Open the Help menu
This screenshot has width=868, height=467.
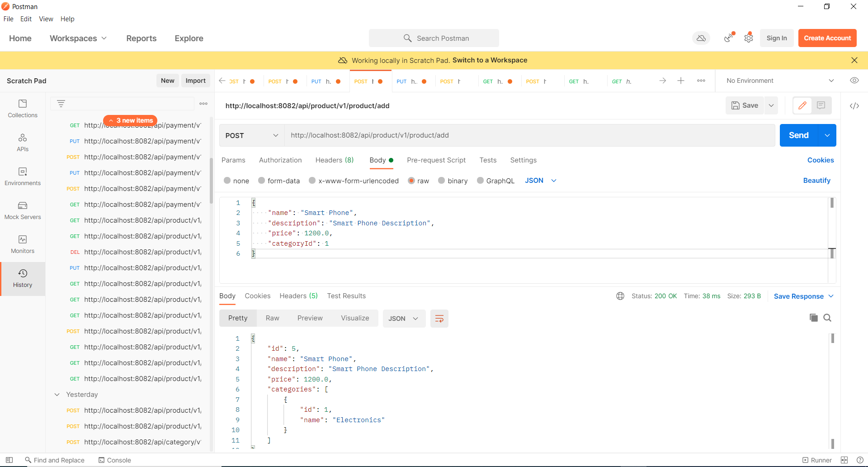pyautogui.click(x=67, y=19)
